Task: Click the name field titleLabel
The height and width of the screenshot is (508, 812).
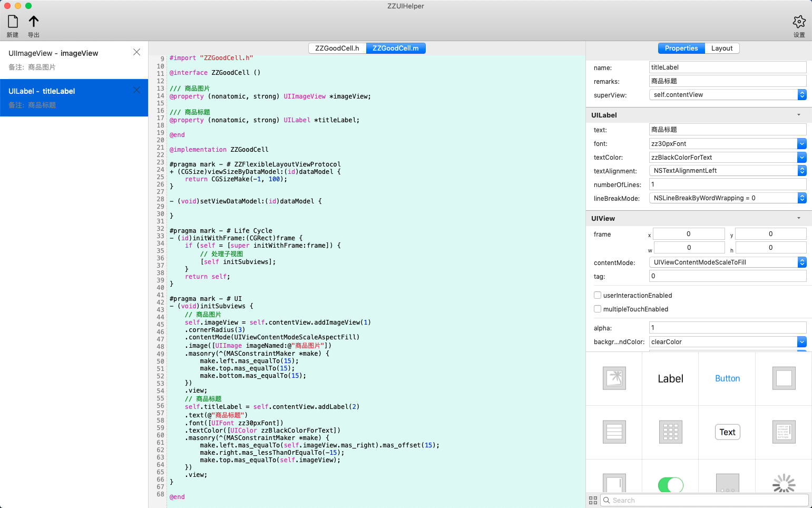Action: pos(728,67)
